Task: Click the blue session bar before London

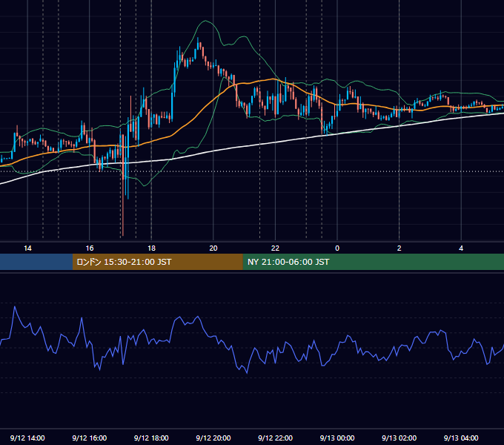Action: point(36,262)
